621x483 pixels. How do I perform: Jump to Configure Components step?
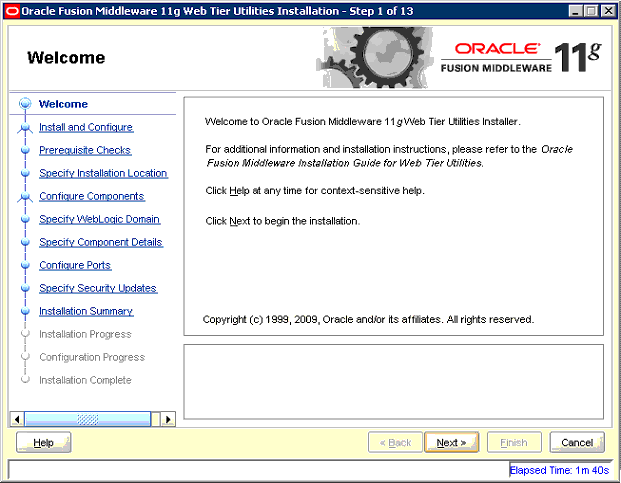pos(91,196)
